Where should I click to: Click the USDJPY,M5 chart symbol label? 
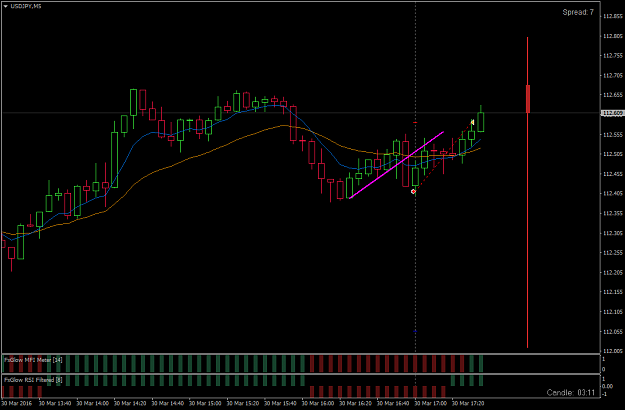coord(26,6)
